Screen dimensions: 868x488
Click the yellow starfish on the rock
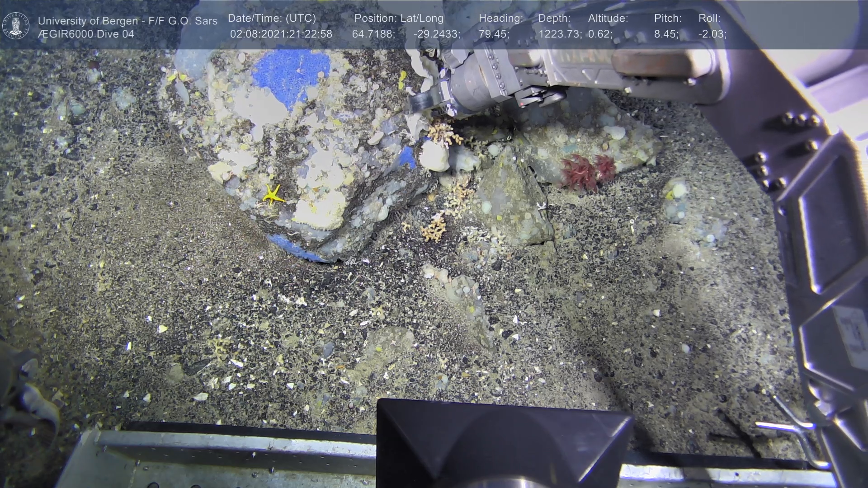pyautogui.click(x=273, y=195)
